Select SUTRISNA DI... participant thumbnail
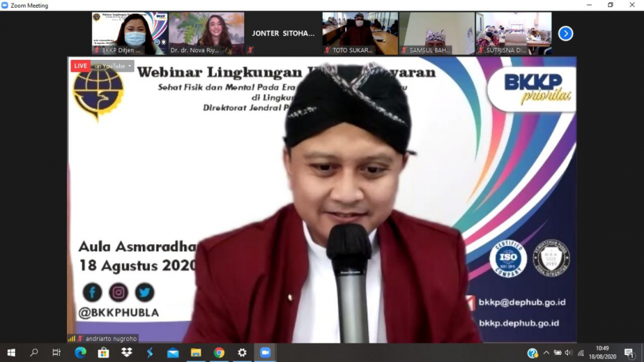 514,33
